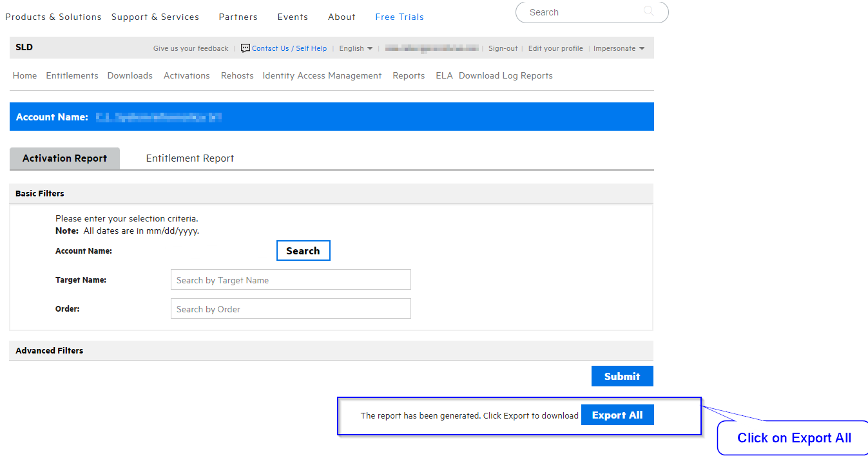
Task: Open the Free Trials page
Action: point(399,17)
